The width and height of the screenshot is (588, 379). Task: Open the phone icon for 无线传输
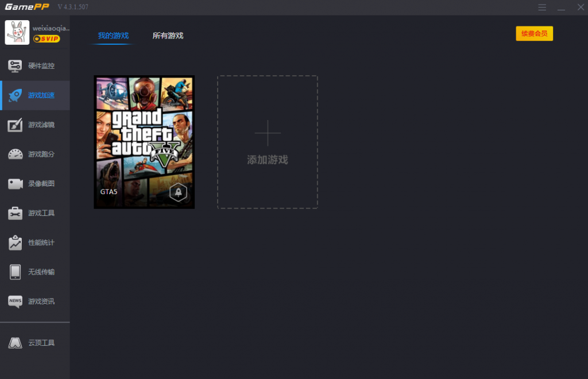15,272
